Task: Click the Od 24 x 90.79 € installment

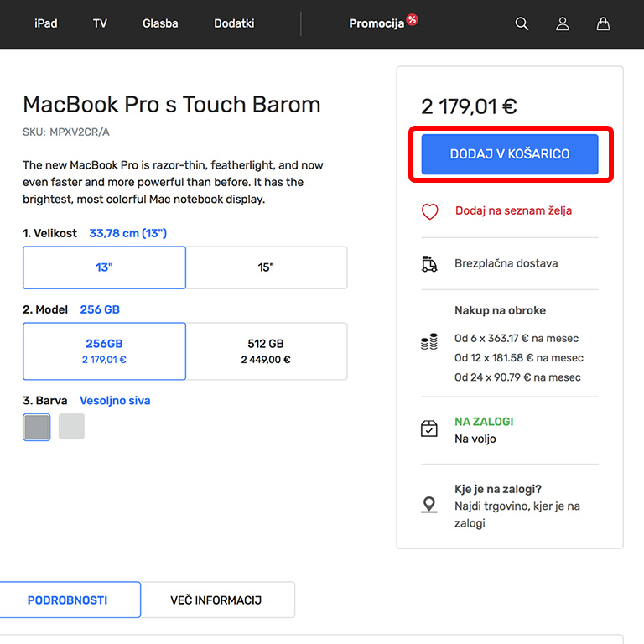Action: 517,377
